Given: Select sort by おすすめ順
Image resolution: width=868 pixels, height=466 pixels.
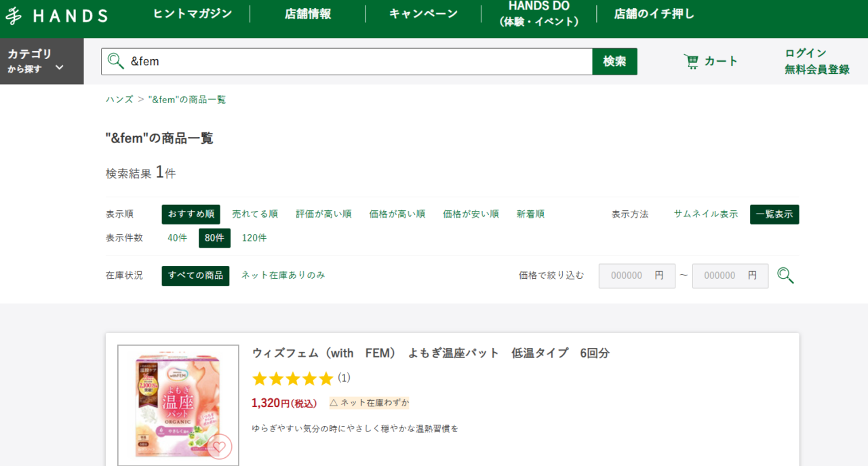Looking at the screenshot, I should [191, 214].
